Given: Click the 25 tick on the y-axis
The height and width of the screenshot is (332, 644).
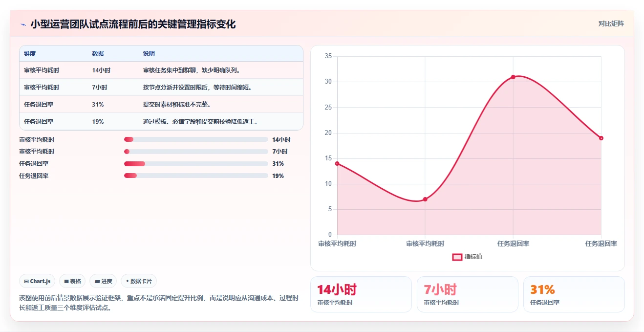Looking at the screenshot, I should pos(328,107).
